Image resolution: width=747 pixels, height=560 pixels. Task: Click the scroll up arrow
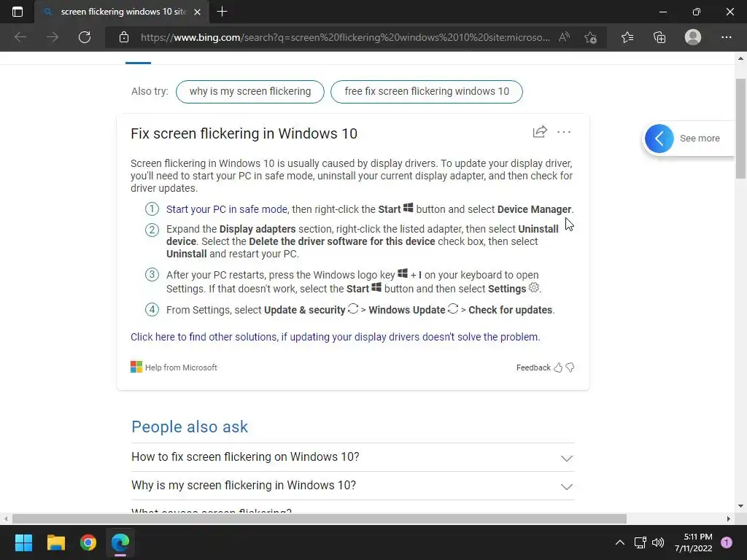(740, 58)
